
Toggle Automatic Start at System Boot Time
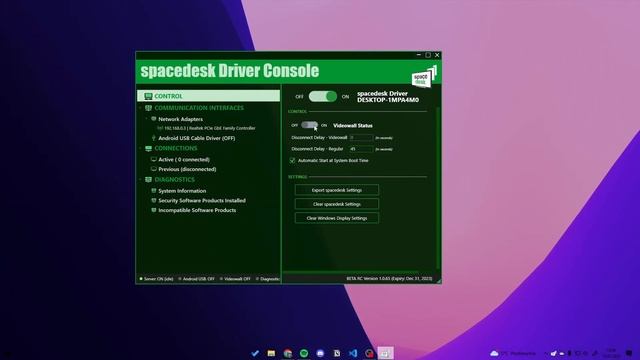pyautogui.click(x=292, y=160)
